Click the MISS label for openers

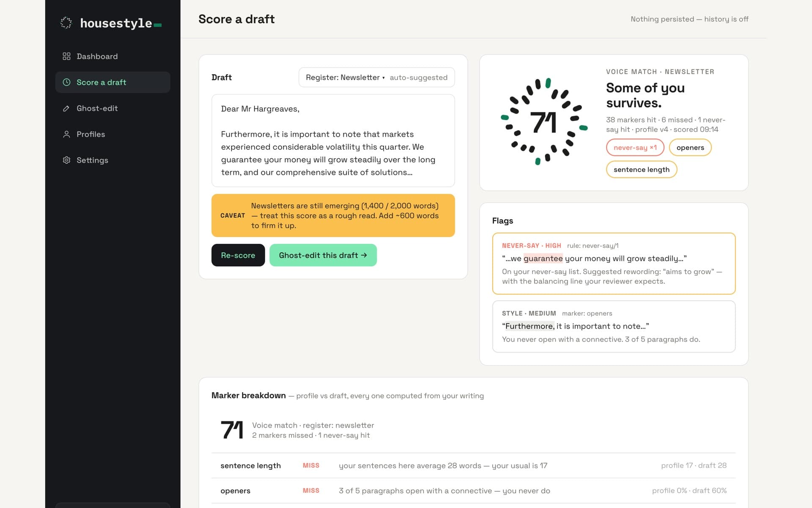[311, 491]
